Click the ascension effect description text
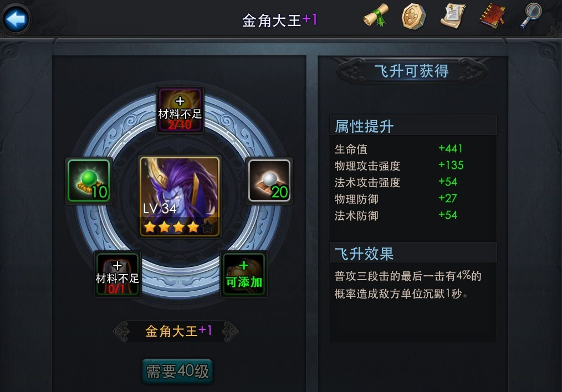The height and width of the screenshot is (392, 562). pos(408,285)
